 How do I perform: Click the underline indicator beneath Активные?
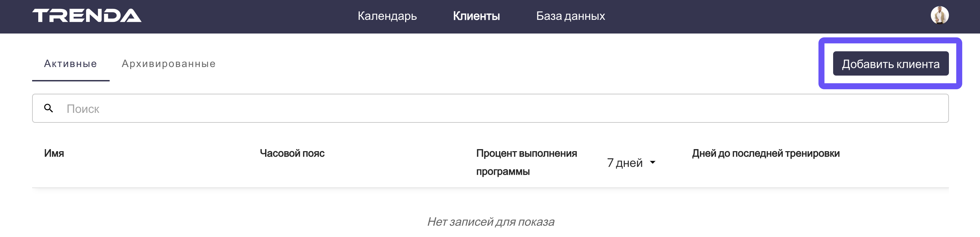coord(71,80)
